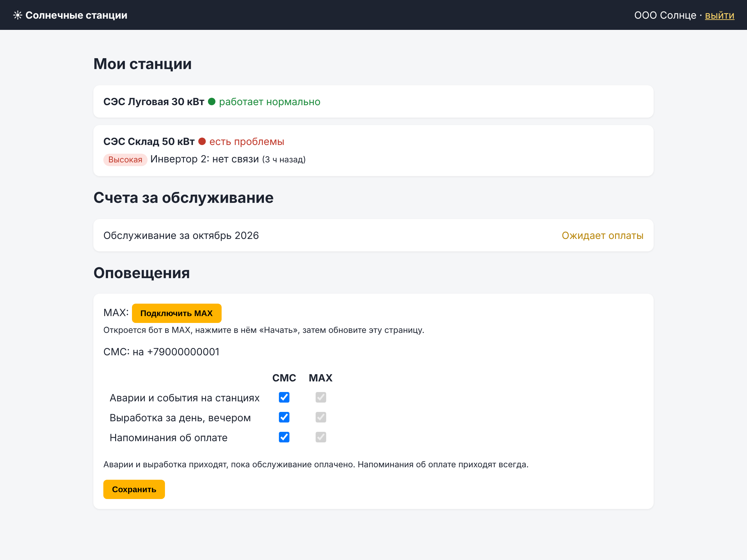The width and height of the screenshot is (747, 560).
Task: Click the Счета за обслуживание heading
Action: click(x=183, y=198)
